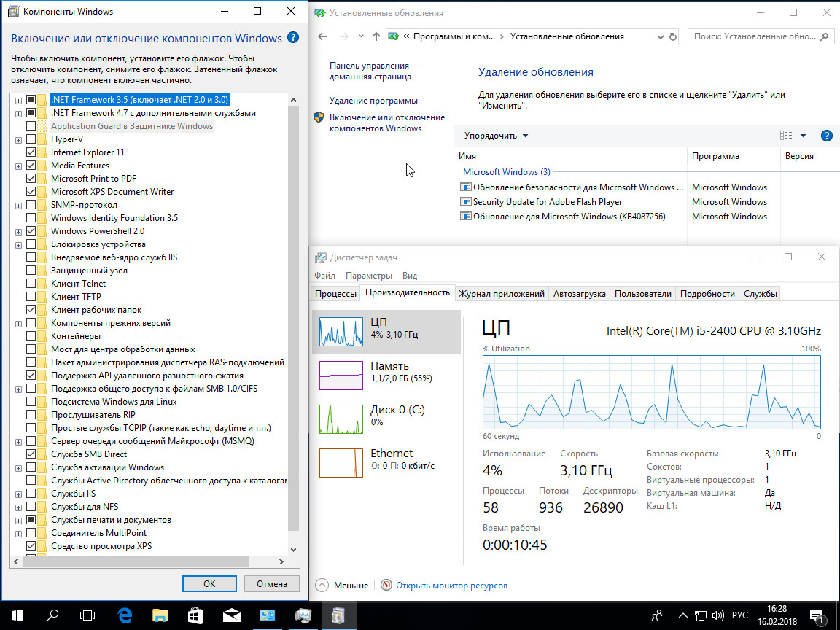Viewport: 840px width, 630px height.
Task: Open Упорядочить dropdown in Installed Updates
Action: 496,136
